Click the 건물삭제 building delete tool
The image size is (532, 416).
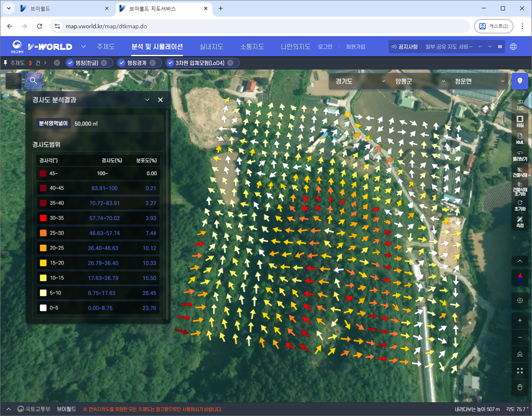click(520, 172)
